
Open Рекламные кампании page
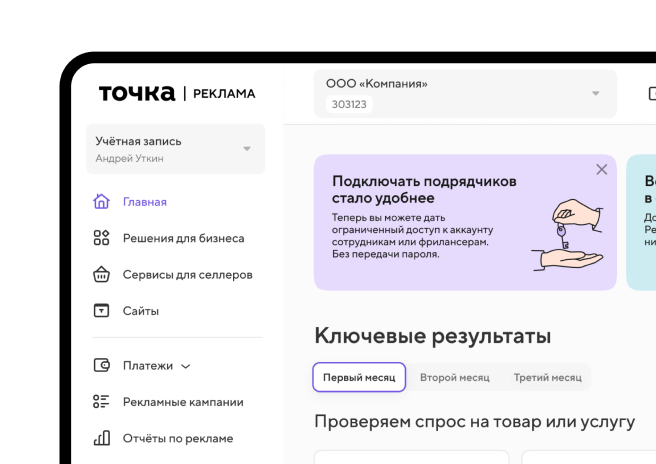pyautogui.click(x=183, y=402)
